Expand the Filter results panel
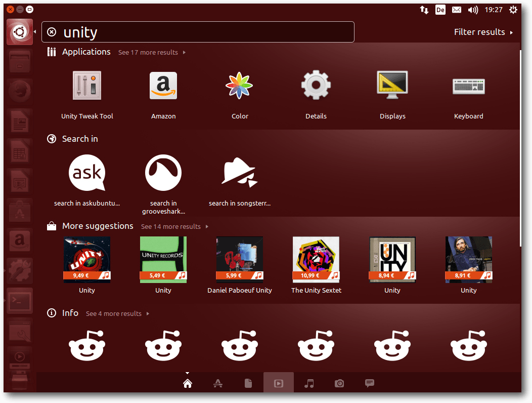Image resolution: width=532 pixels, height=403 pixels. pyautogui.click(x=483, y=32)
